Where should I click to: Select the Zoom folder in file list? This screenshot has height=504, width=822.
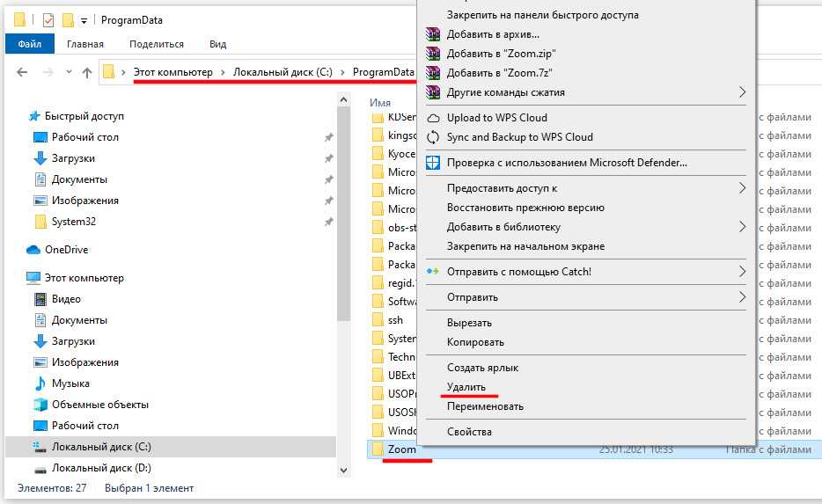pos(401,449)
